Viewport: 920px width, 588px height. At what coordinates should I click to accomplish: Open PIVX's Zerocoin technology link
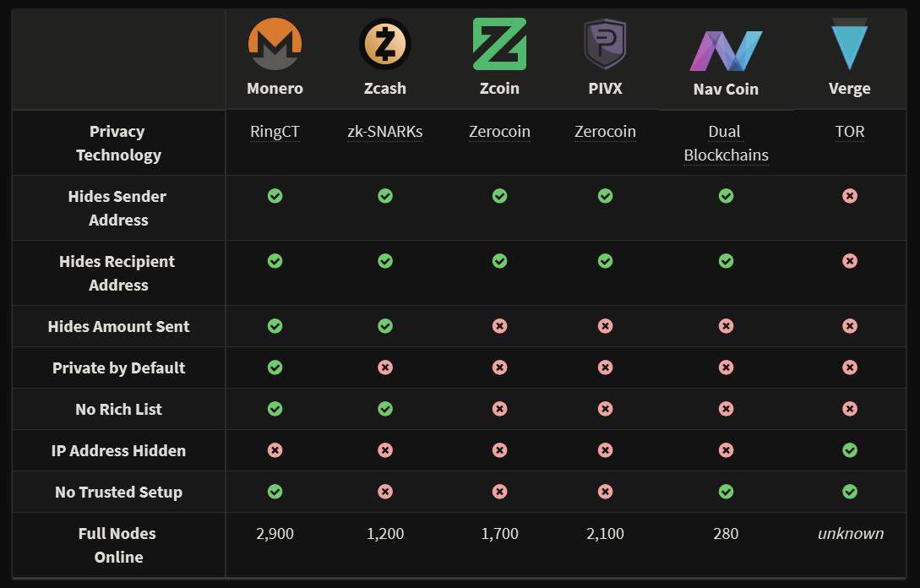point(605,132)
